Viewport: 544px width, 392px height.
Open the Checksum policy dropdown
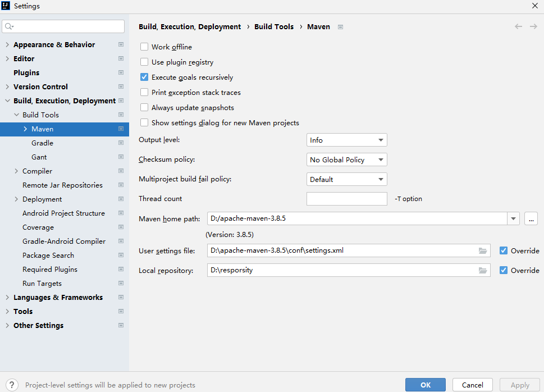pos(346,159)
